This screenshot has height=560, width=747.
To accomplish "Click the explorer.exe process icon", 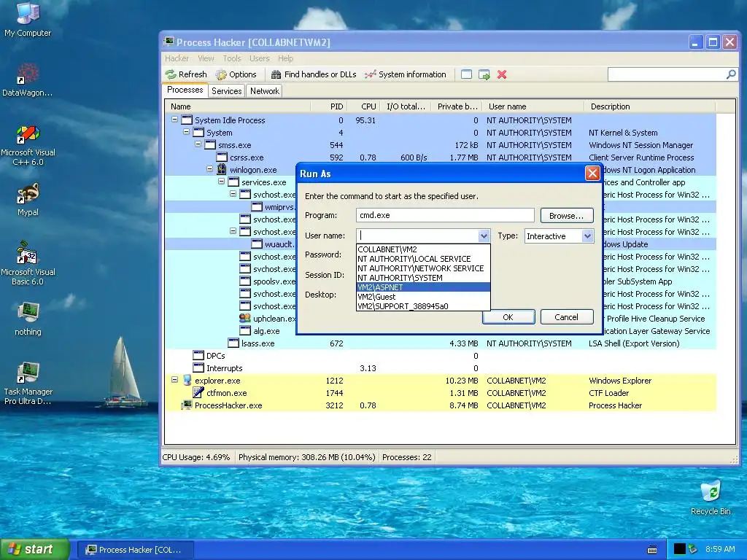I will click(x=187, y=381).
